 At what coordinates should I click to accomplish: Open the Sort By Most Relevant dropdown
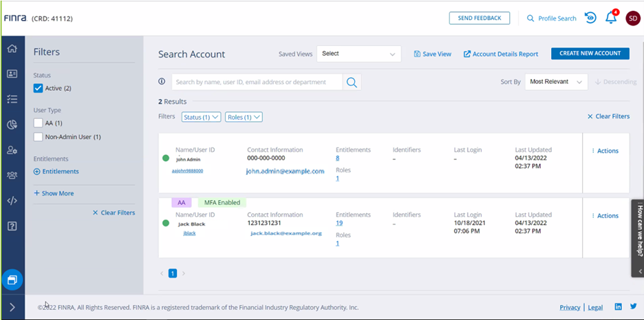point(556,82)
